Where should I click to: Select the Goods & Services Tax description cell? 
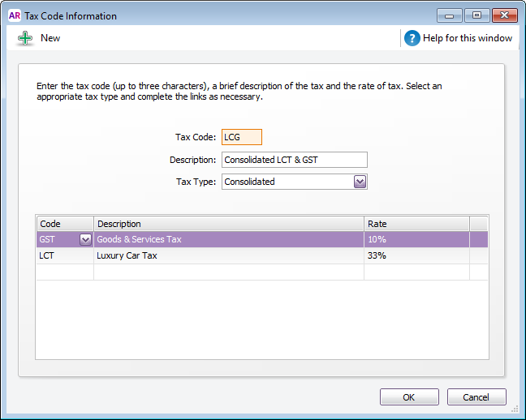[228, 239]
